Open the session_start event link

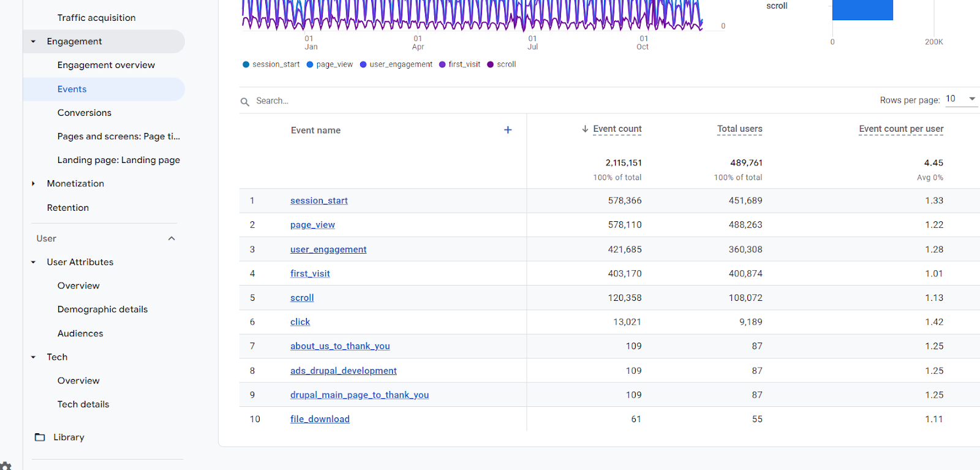pyautogui.click(x=318, y=200)
